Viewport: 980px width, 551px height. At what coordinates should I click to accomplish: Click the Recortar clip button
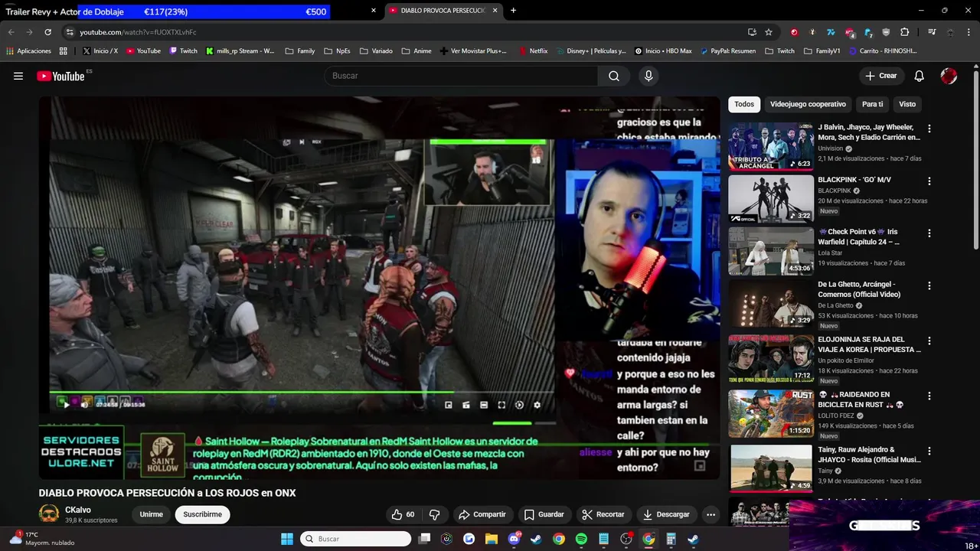point(603,514)
